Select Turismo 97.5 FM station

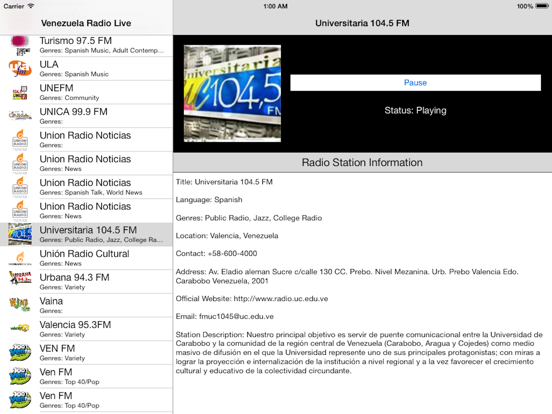[86, 45]
